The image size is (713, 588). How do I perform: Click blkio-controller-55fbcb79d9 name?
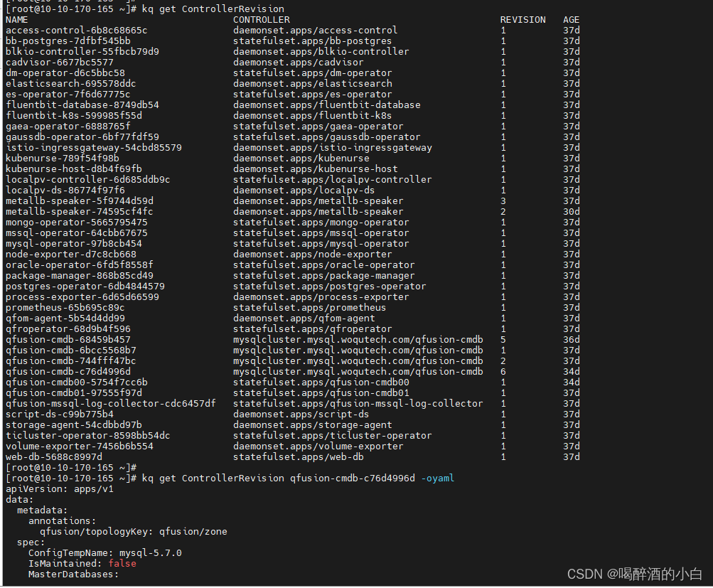[82, 52]
